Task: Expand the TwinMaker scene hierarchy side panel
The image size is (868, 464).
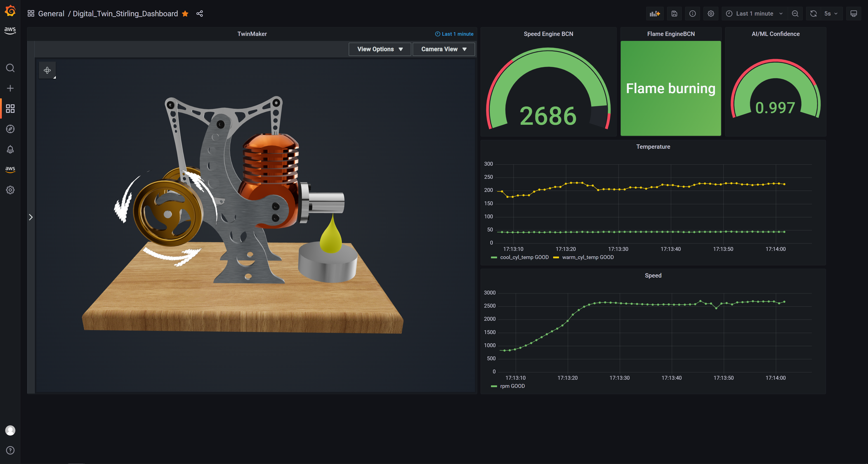Action: pos(31,217)
